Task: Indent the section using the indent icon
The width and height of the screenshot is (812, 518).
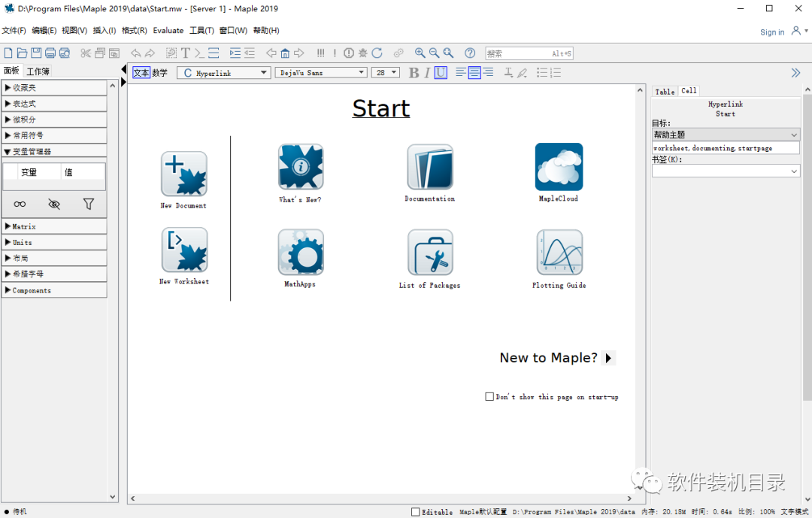Action: point(235,53)
